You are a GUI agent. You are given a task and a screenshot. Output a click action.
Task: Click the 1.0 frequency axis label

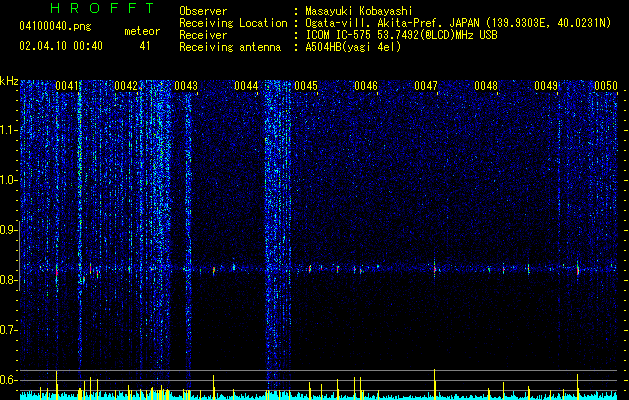[9, 181]
